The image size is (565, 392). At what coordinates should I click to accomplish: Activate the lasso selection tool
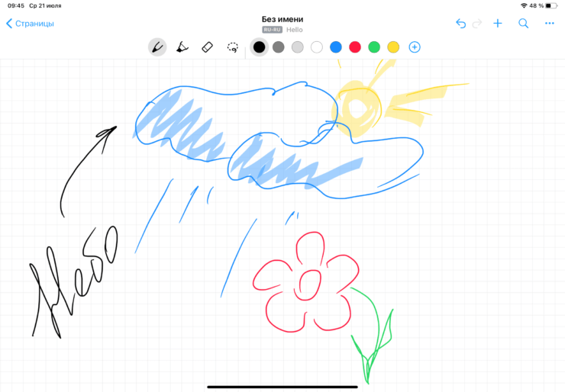click(232, 47)
